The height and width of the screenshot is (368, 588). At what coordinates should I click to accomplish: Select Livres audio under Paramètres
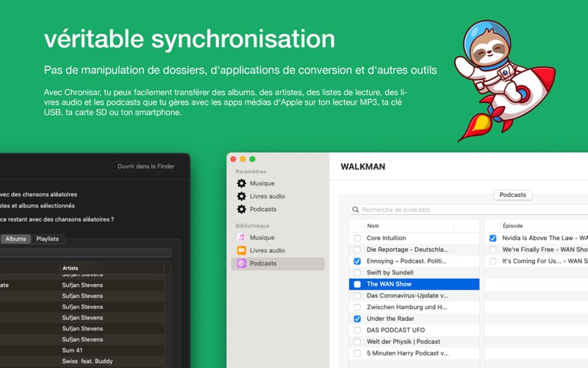click(x=267, y=197)
